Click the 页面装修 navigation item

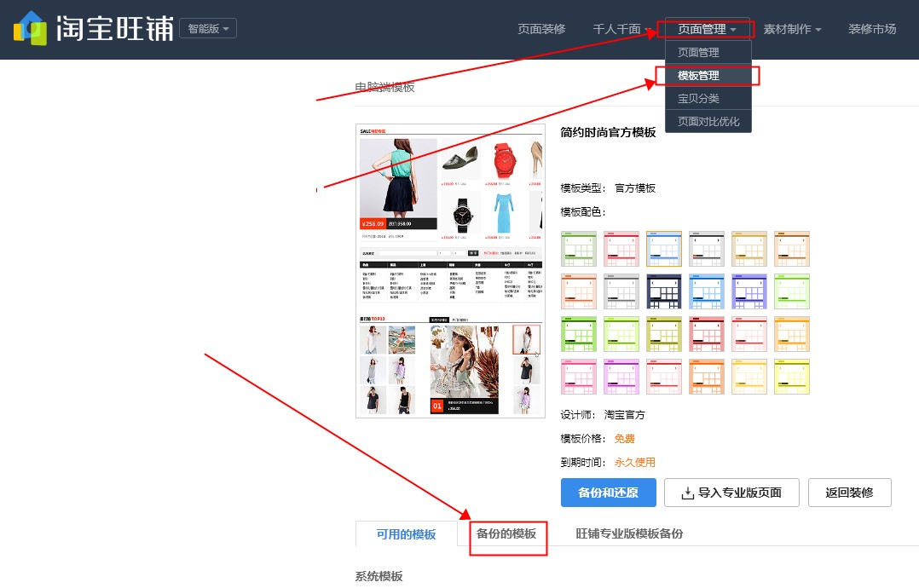click(542, 28)
